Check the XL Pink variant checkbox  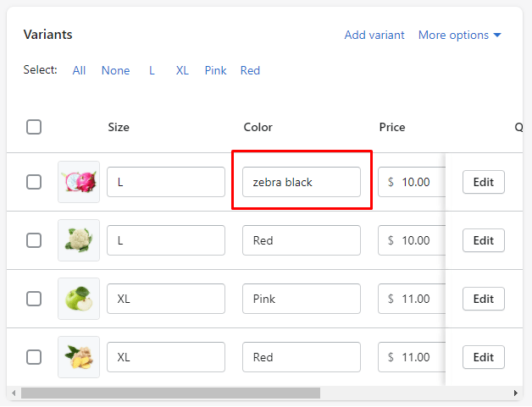point(34,299)
